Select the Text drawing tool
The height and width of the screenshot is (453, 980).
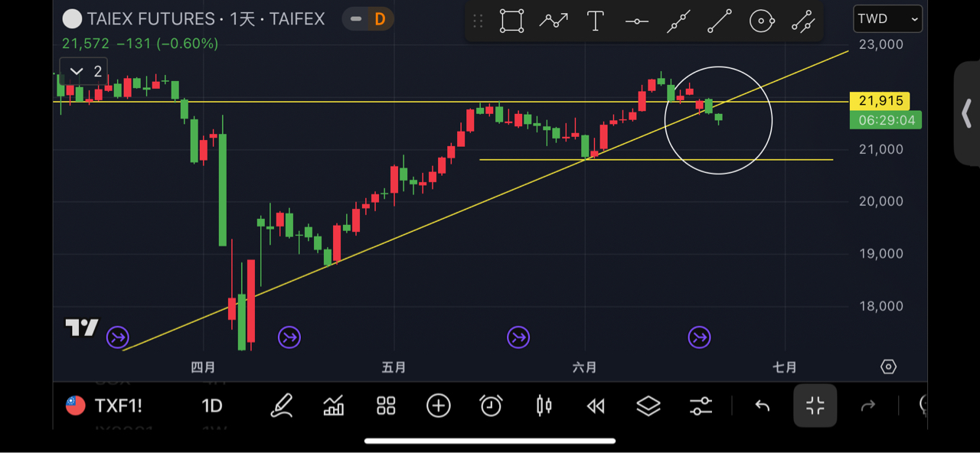pyautogui.click(x=596, y=21)
